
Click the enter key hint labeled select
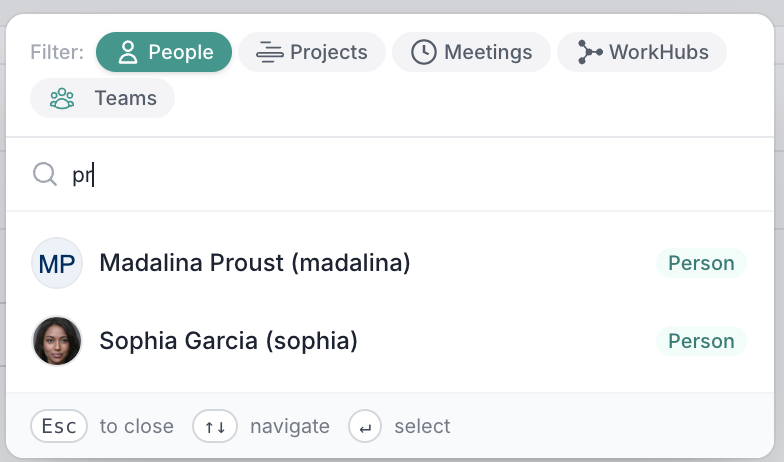pos(366,427)
